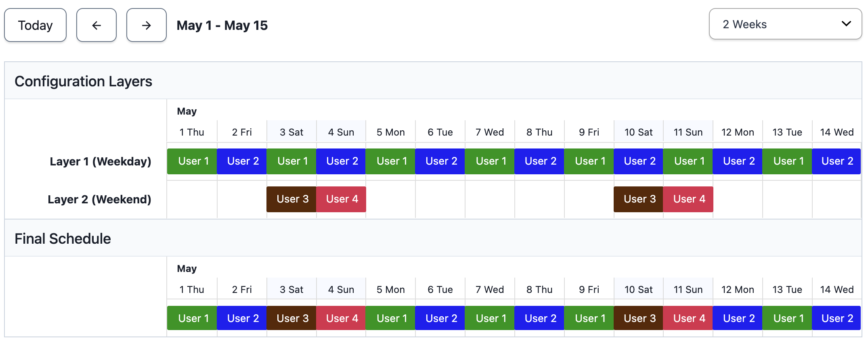
Task: Click the 7 Wed column header in Configuration Layers
Action: click(x=490, y=132)
